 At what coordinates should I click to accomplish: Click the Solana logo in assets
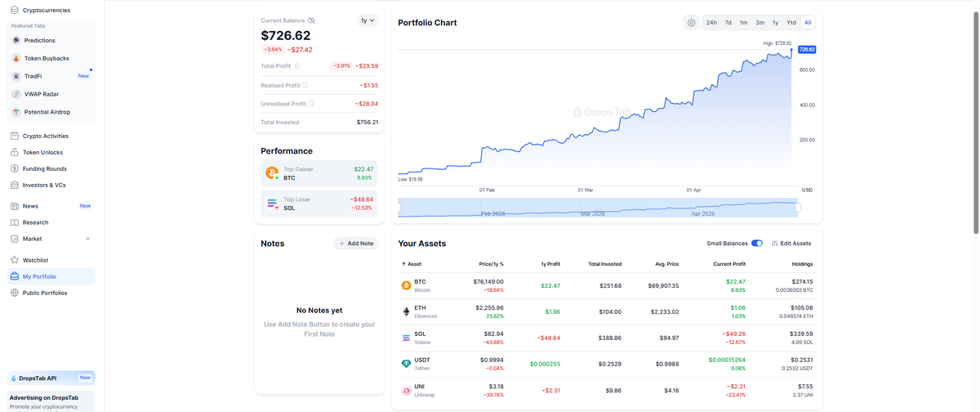[x=406, y=338]
